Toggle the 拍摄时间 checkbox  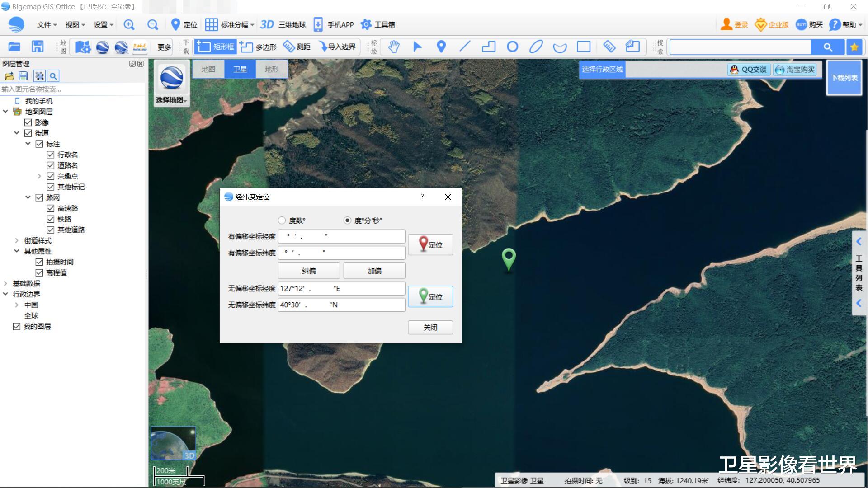(x=39, y=262)
